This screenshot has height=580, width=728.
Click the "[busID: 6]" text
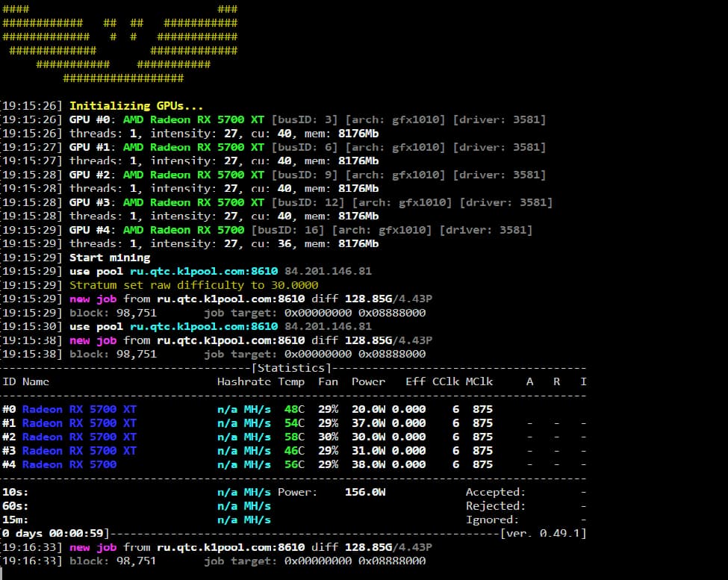(305, 147)
